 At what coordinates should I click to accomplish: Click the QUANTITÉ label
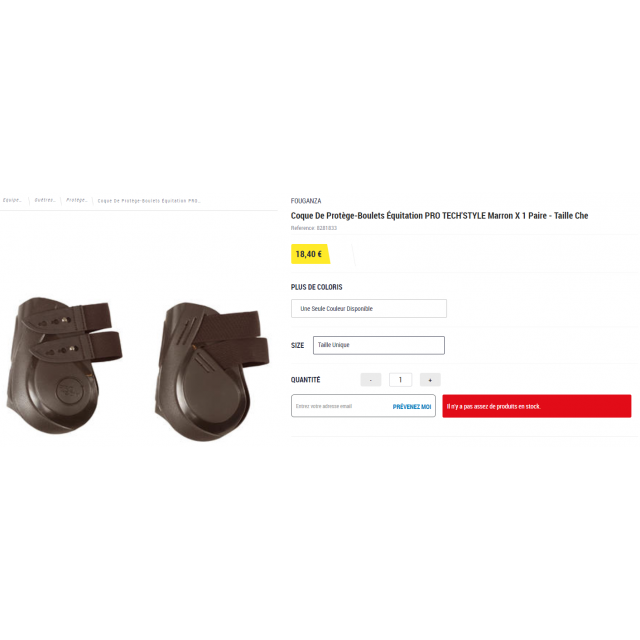coord(305,380)
